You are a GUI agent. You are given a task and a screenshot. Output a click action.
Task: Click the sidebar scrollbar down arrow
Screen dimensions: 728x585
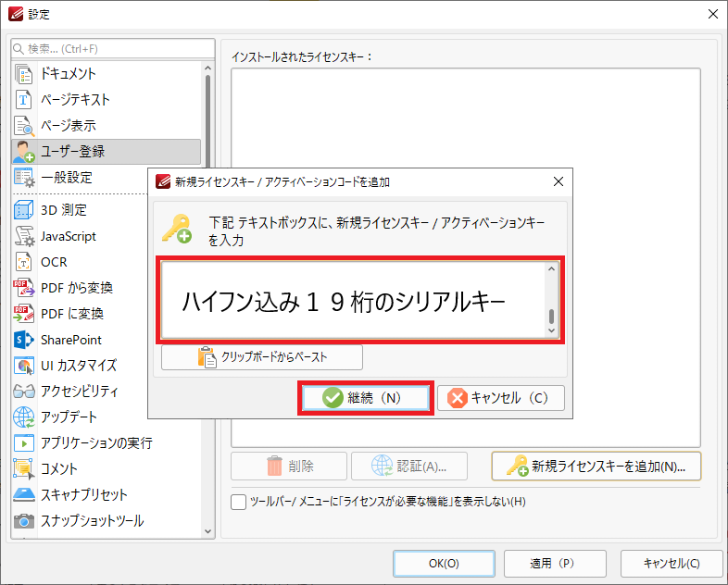pyautogui.click(x=207, y=531)
